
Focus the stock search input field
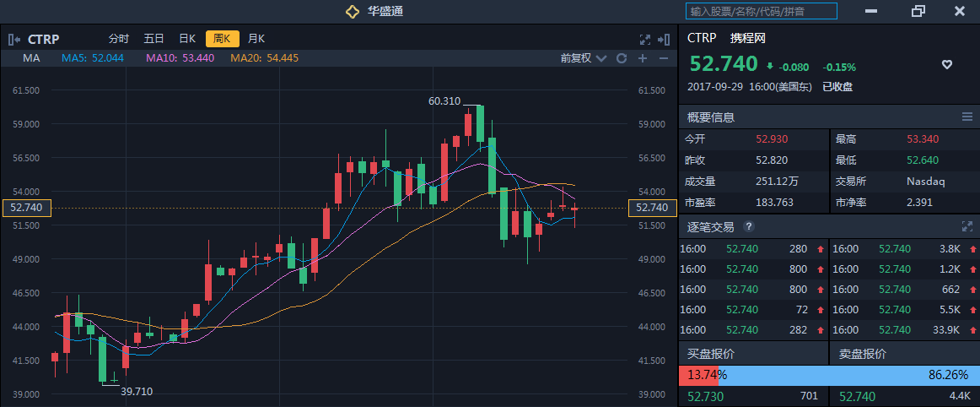point(762,11)
